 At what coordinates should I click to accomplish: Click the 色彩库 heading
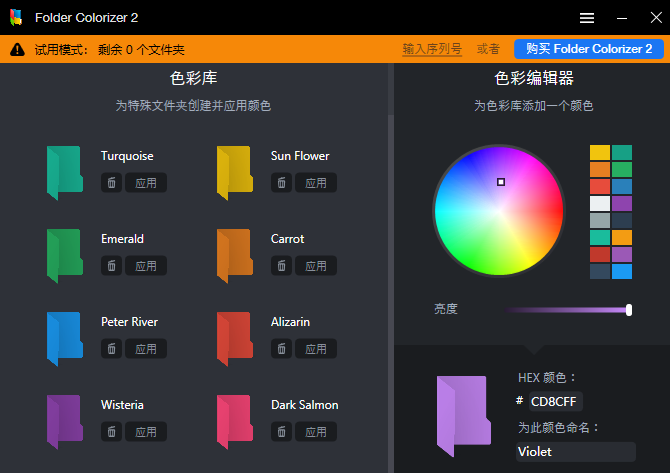(193, 78)
